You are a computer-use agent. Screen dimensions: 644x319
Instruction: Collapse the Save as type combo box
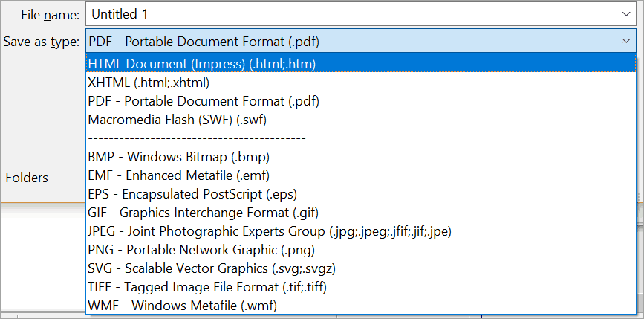pyautogui.click(x=626, y=41)
